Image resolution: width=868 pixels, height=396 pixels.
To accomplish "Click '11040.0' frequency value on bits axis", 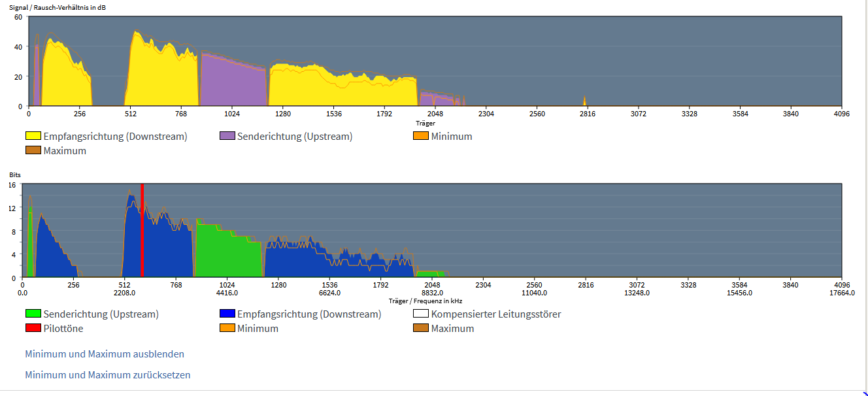I will 535,293.
